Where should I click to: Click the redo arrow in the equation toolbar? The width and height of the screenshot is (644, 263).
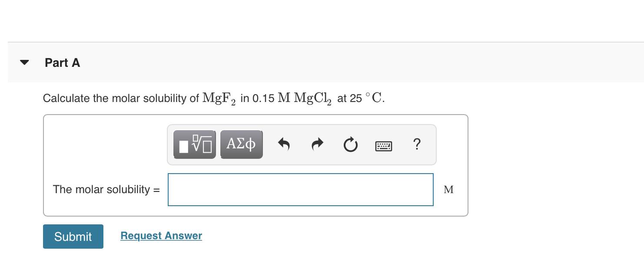(x=317, y=144)
